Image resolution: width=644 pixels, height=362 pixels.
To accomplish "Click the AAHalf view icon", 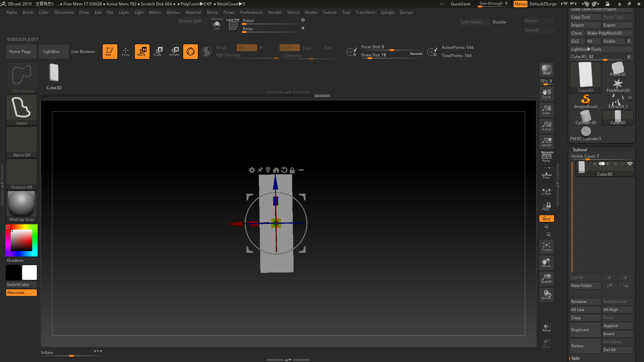I will point(546,142).
